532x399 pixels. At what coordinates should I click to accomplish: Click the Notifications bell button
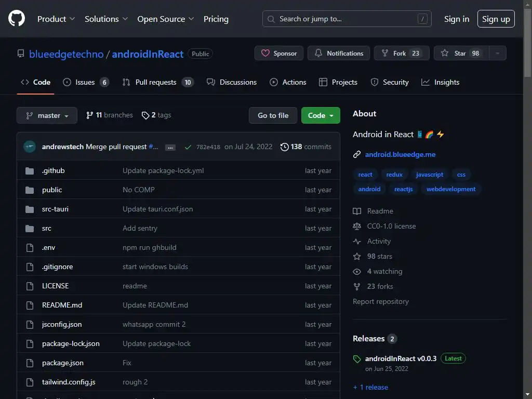click(x=339, y=54)
